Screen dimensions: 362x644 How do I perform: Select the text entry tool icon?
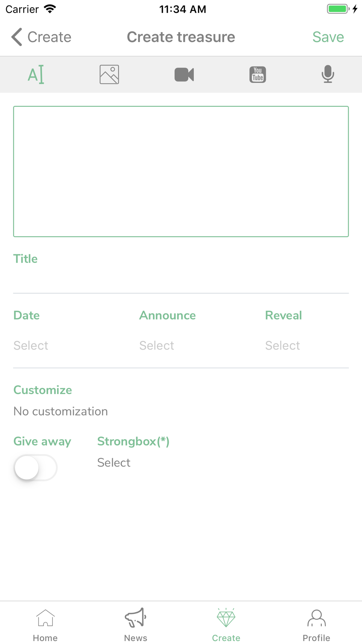(x=36, y=75)
